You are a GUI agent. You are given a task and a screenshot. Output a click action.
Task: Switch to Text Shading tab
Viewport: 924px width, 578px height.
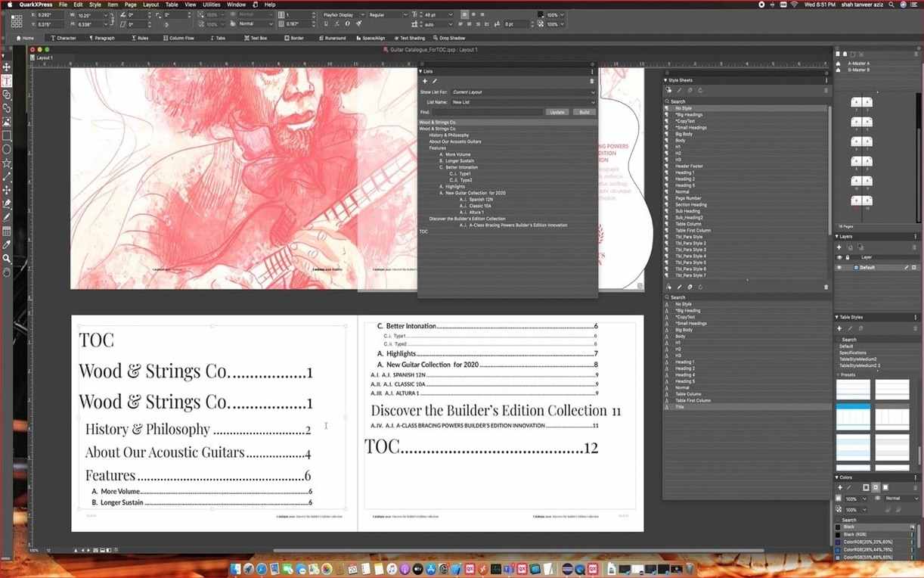coord(410,38)
